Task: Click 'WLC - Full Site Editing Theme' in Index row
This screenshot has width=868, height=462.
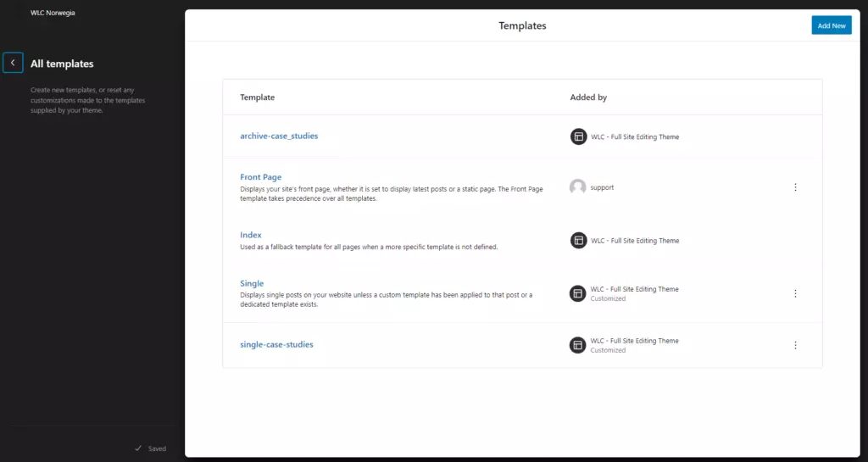Action: tap(635, 241)
